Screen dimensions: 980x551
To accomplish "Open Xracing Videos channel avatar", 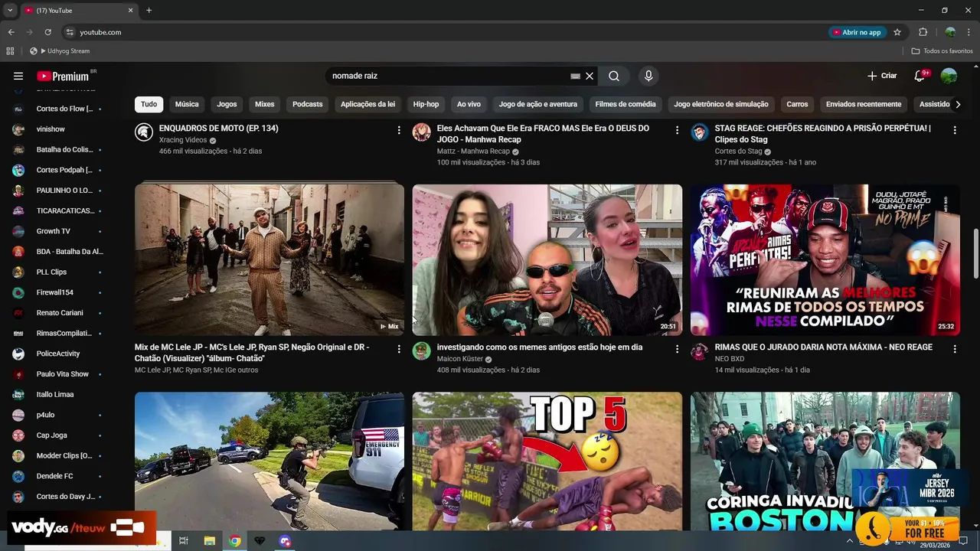I will [143, 132].
